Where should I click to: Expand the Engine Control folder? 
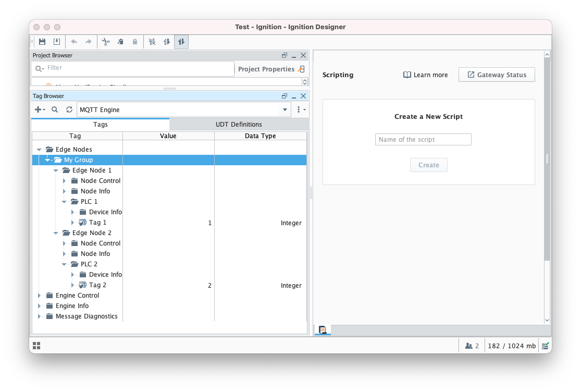[39, 295]
